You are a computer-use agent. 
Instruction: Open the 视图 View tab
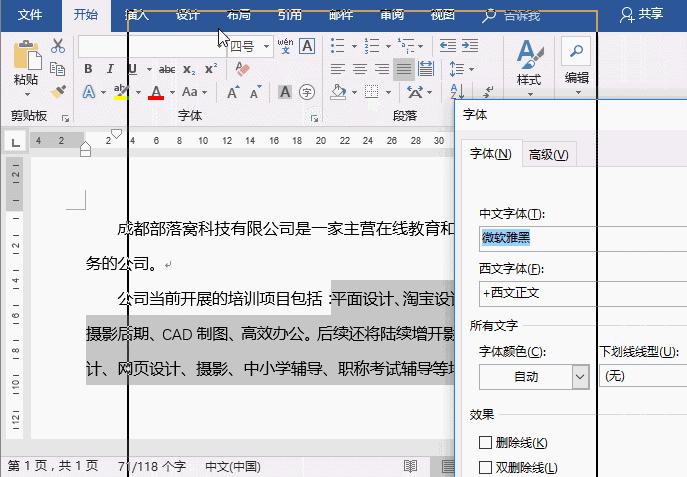[443, 15]
